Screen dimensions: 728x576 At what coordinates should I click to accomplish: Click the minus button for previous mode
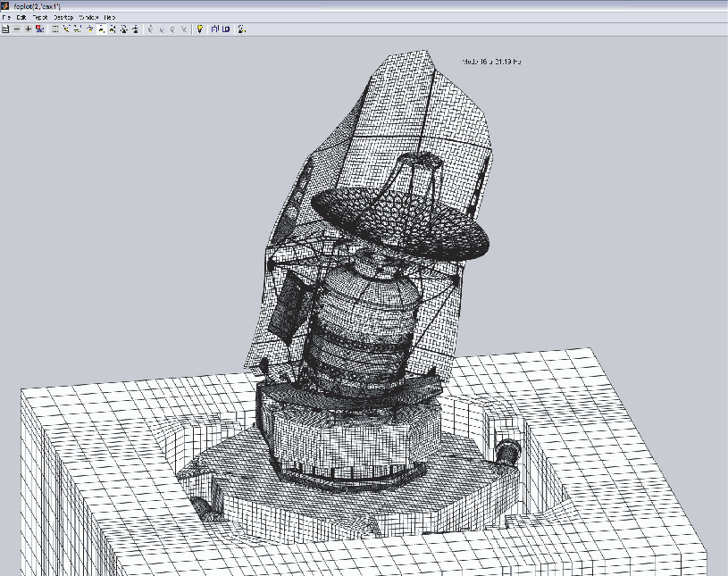pos(17,29)
